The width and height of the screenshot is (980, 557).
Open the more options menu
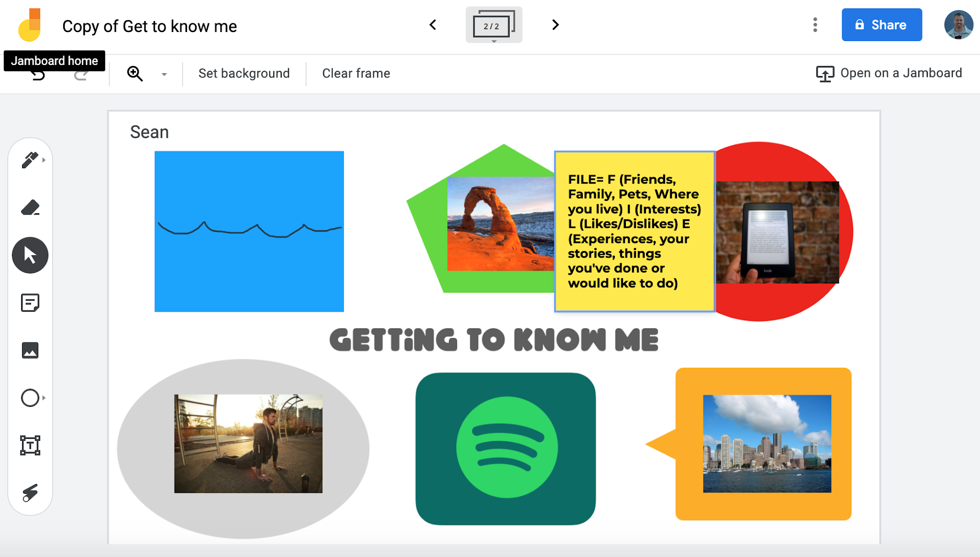(814, 25)
